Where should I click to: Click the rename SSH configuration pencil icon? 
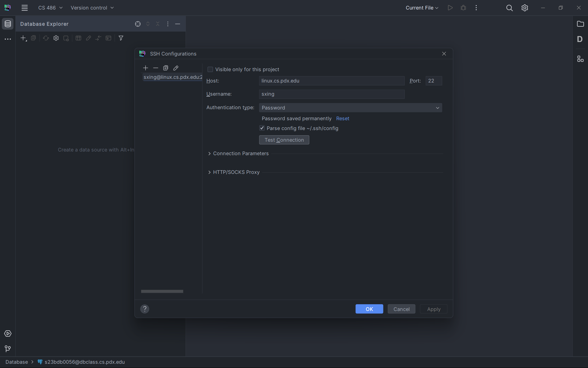pyautogui.click(x=176, y=68)
